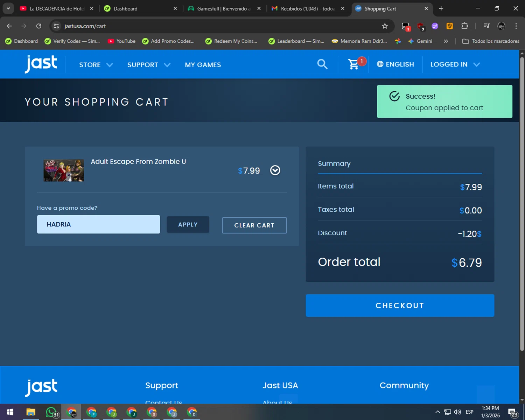Viewport: 525px width, 420px height.
Task: View site information icon in address bar
Action: pyautogui.click(x=56, y=26)
